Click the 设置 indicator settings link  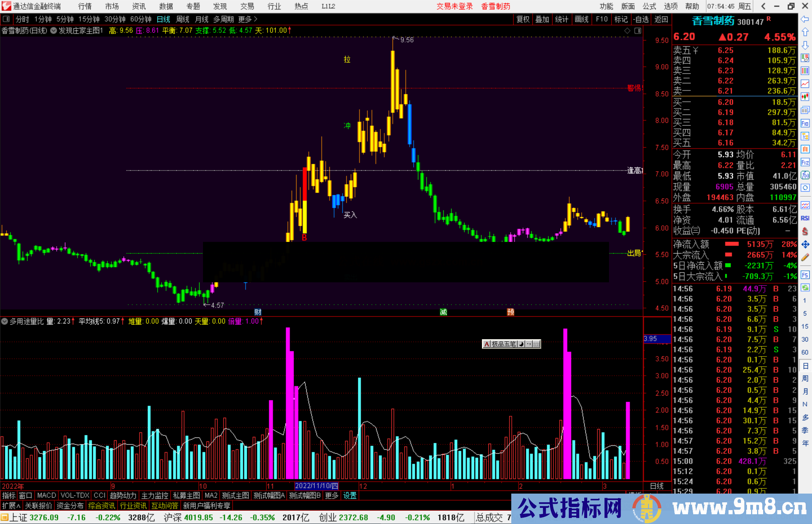[350, 495]
